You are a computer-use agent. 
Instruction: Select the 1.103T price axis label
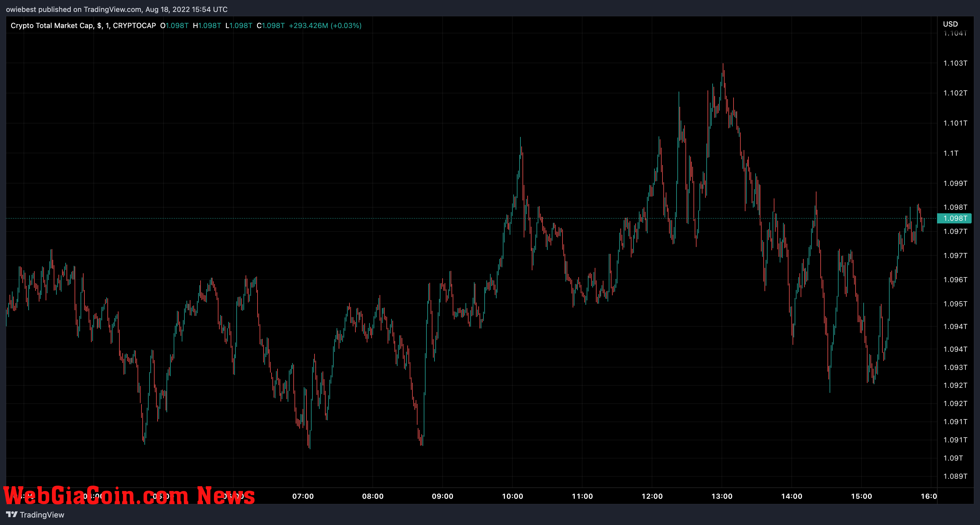click(955, 63)
